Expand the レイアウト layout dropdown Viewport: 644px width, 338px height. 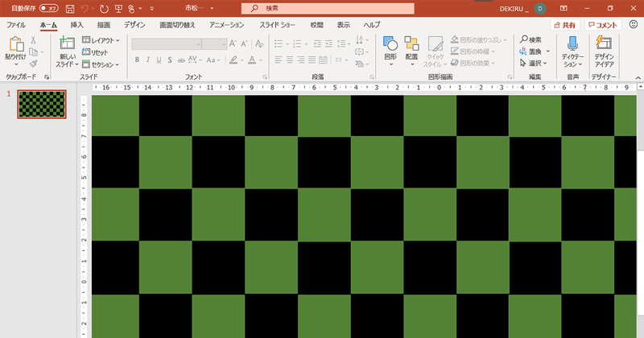[x=105, y=39]
